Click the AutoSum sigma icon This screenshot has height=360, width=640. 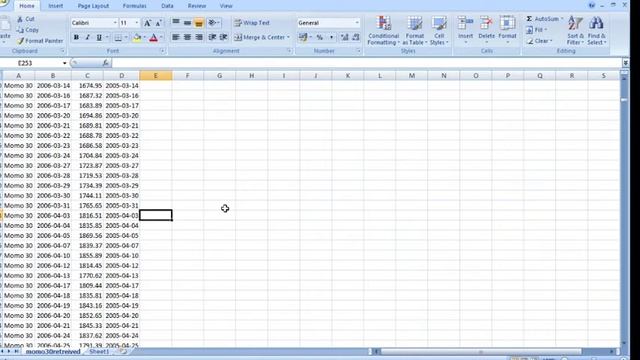(529, 19)
